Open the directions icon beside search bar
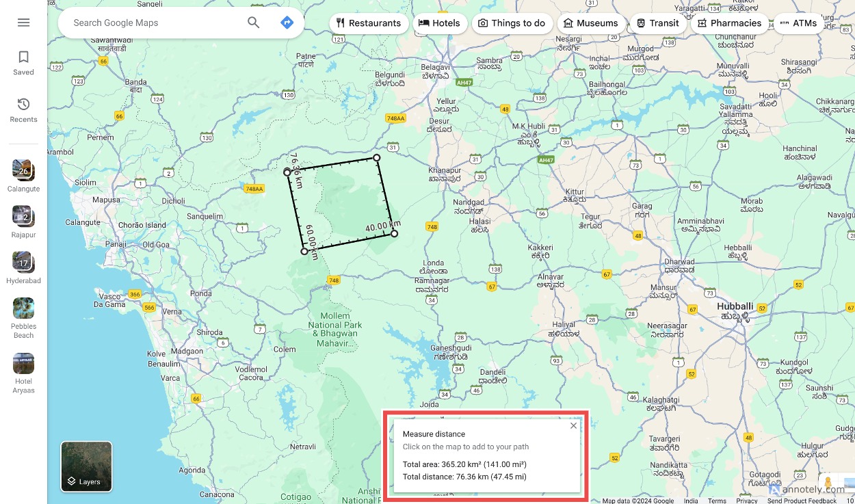855x504 pixels. [x=287, y=23]
